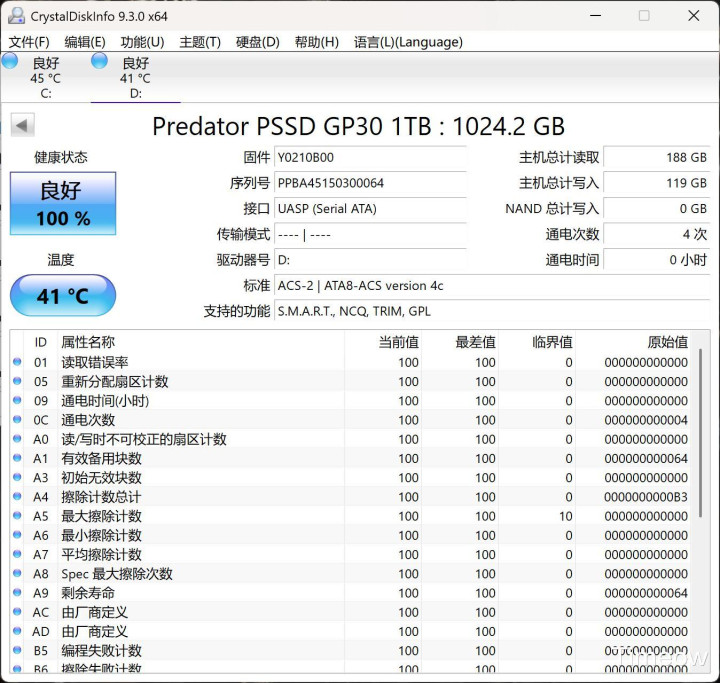Click the status dot for A9 剩余寿命

17,593
